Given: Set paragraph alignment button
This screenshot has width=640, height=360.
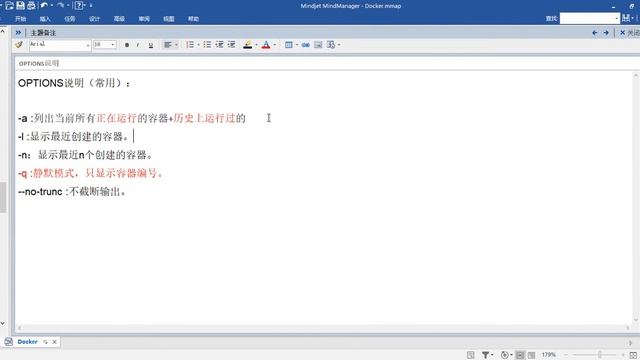Looking at the screenshot, I should coord(167,45).
